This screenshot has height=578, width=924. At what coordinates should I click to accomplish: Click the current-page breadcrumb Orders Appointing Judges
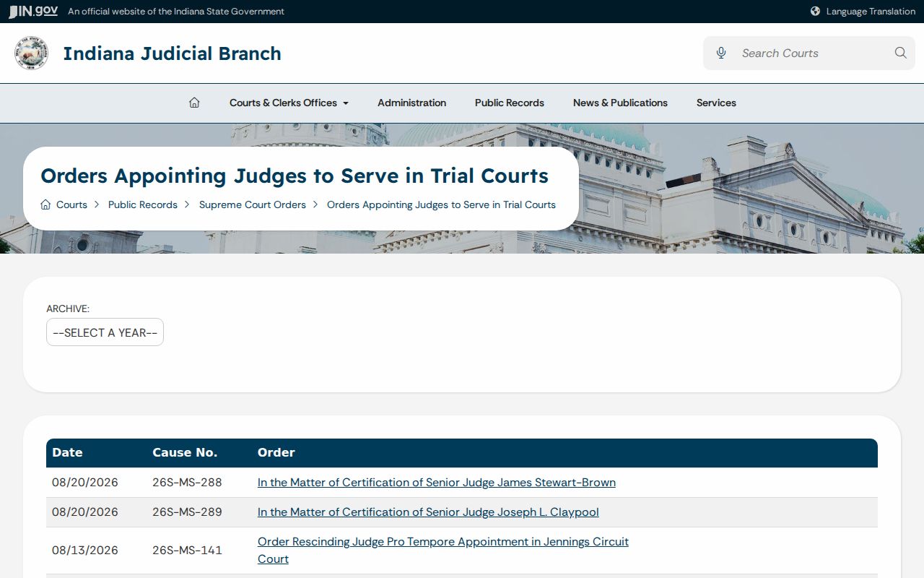click(441, 204)
